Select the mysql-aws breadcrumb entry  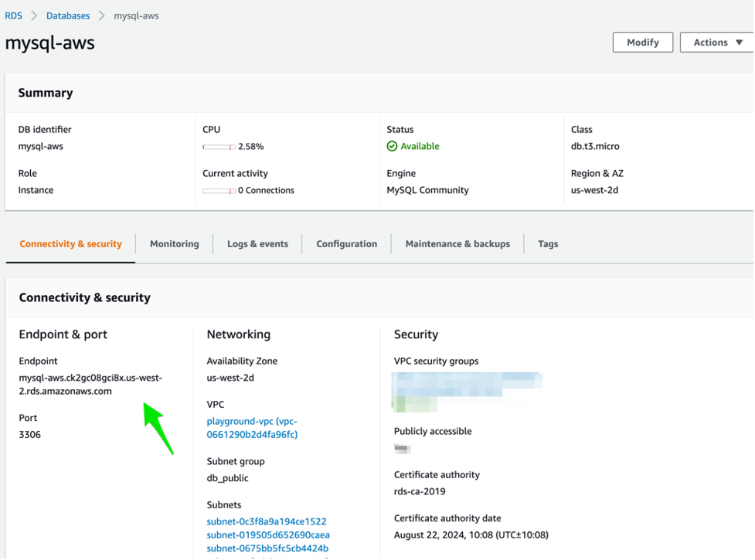coord(135,15)
